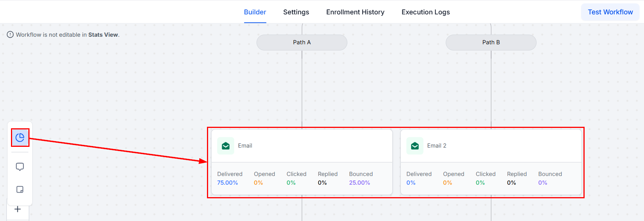This screenshot has height=221, width=644.
Task: Click the Replied stat on Email 2
Action: [x=517, y=179]
